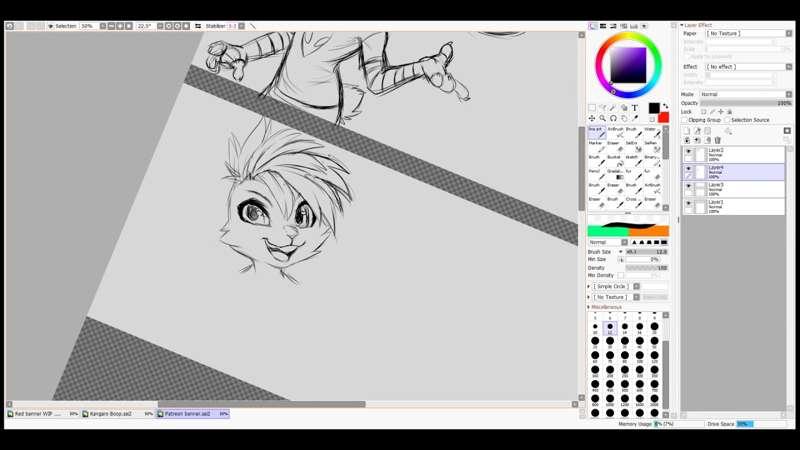Enable the Clipping Group checkbox
The height and width of the screenshot is (450, 800).
685,120
